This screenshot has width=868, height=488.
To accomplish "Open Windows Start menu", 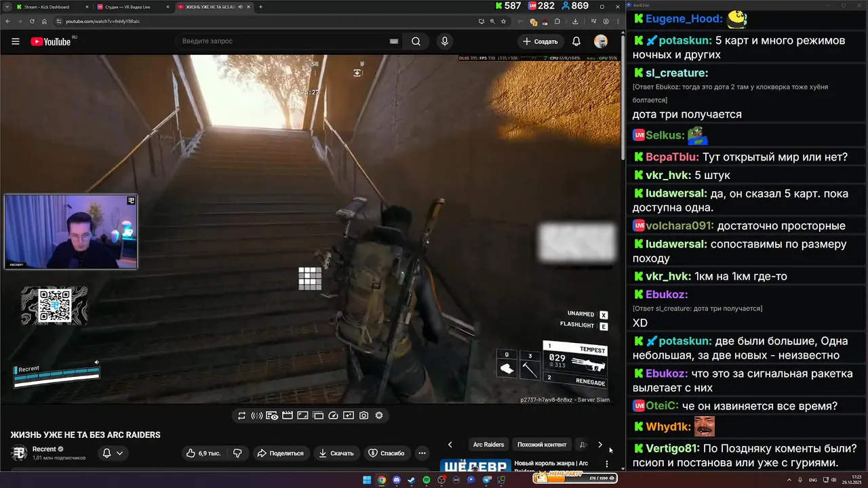I will pyautogui.click(x=367, y=480).
